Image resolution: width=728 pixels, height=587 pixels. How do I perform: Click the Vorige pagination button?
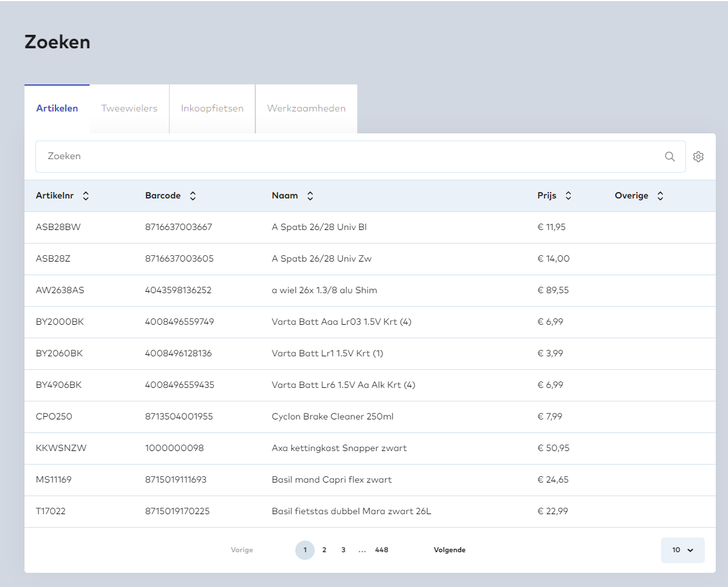(242, 550)
